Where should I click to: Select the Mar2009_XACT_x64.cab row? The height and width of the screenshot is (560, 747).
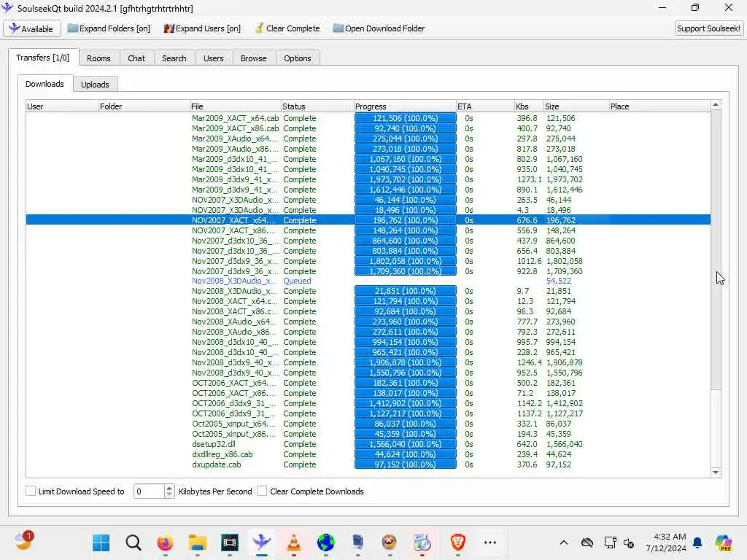pyautogui.click(x=368, y=118)
